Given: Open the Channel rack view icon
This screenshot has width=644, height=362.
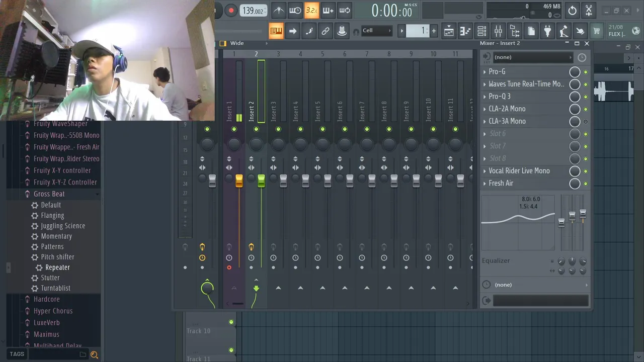Looking at the screenshot, I should pyautogui.click(x=481, y=31).
